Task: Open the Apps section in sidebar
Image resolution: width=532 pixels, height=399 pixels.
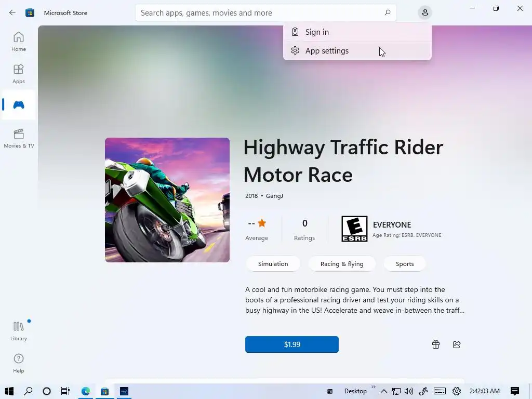Action: (19, 74)
